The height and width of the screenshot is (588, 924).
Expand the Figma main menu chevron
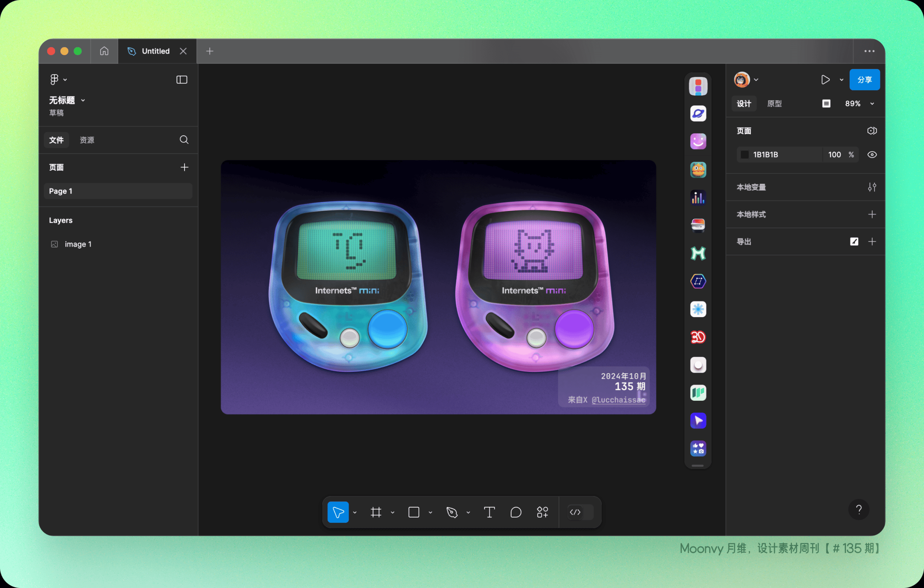pos(65,80)
